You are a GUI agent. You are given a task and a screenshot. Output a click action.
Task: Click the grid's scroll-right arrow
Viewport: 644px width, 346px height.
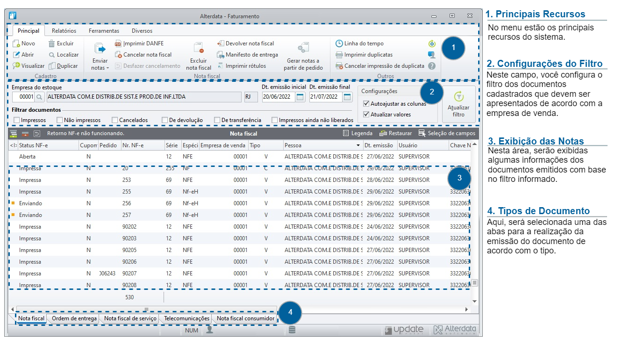466,309
